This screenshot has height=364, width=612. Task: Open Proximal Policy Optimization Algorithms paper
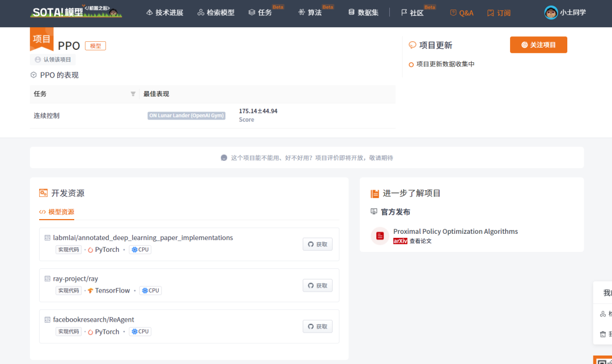(x=456, y=232)
